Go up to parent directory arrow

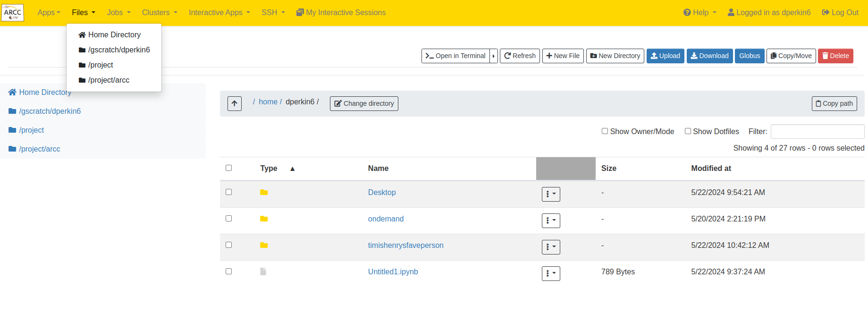(x=235, y=103)
